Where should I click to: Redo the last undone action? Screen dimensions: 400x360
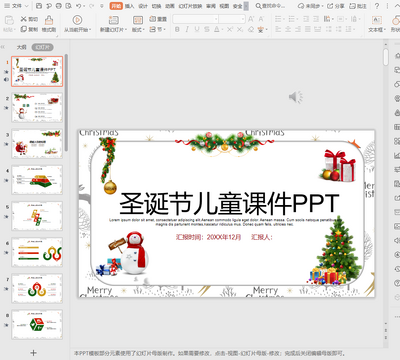click(91, 6)
